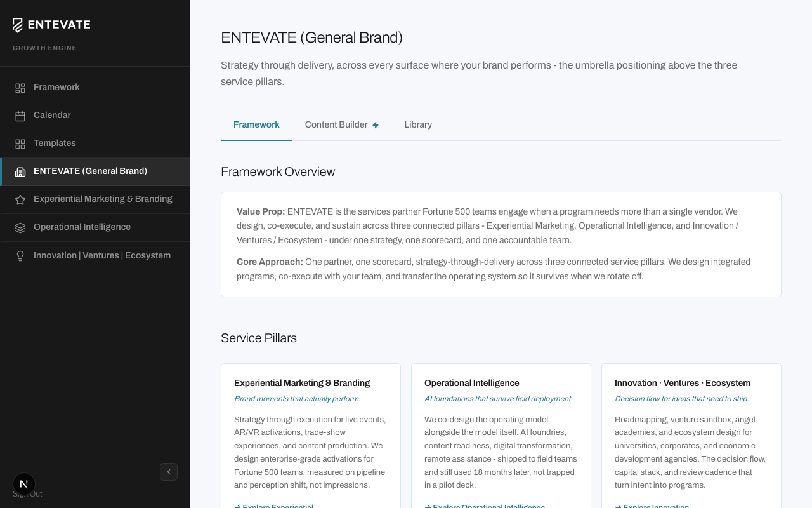812x508 pixels.
Task: Click the lightbulb icon for Innovation | Ventures | Ecosystem
Action: [20, 256]
